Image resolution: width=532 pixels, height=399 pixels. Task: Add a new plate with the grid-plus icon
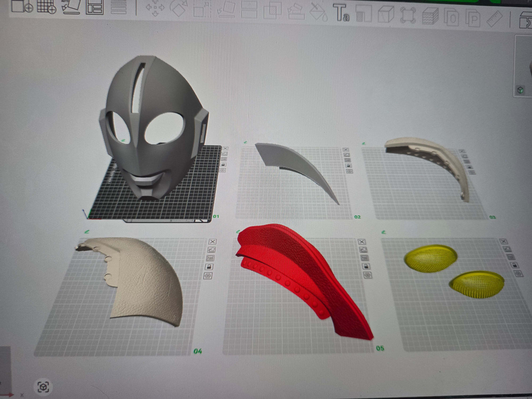coord(47,7)
